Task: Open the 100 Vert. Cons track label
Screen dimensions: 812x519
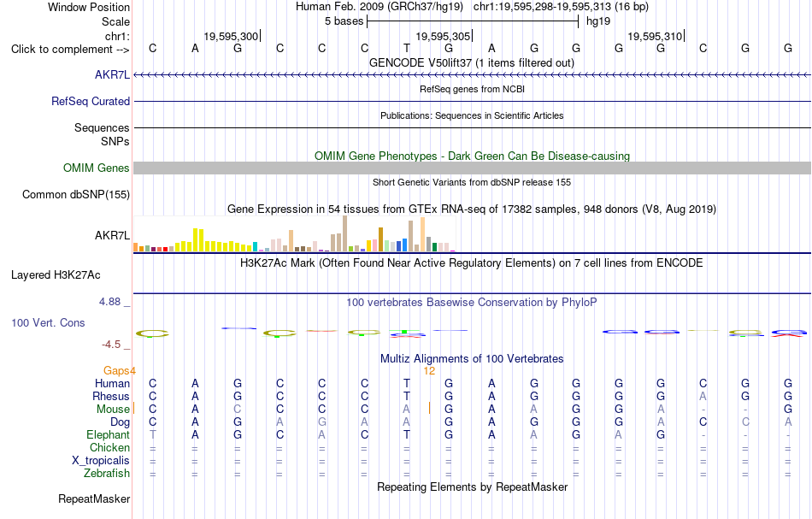Action: tap(48, 322)
